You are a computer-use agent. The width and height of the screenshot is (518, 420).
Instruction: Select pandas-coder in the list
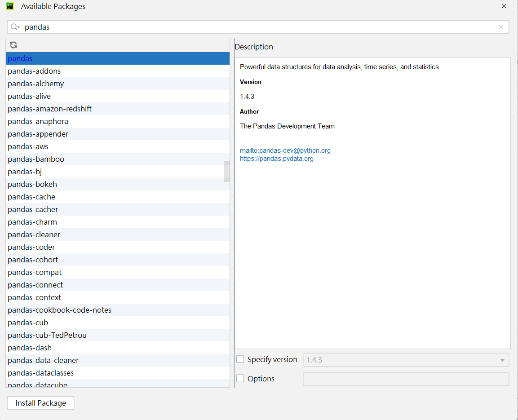(x=118, y=247)
